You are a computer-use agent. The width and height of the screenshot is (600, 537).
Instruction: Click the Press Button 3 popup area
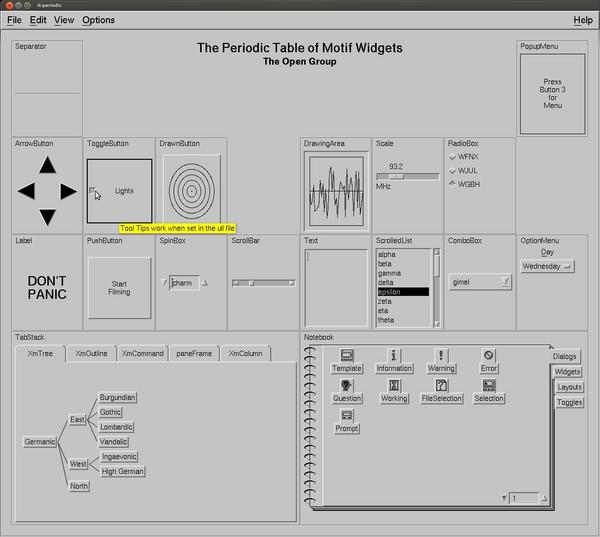(x=552, y=94)
